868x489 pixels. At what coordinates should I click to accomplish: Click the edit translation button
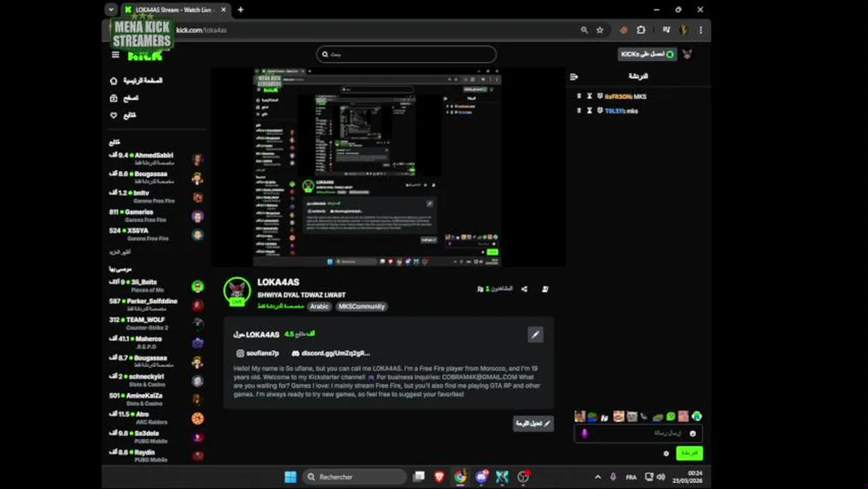pos(533,423)
